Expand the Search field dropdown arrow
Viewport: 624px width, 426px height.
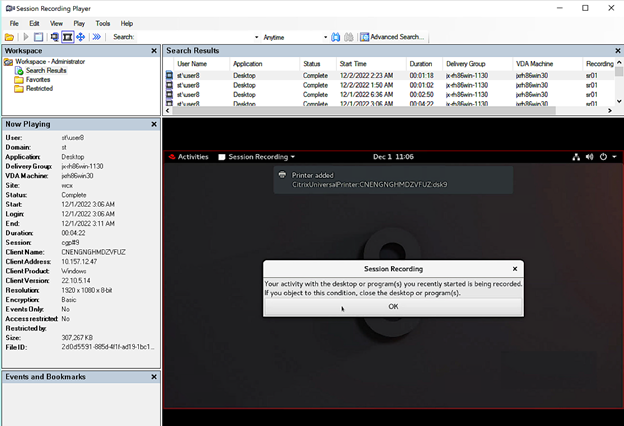click(255, 37)
